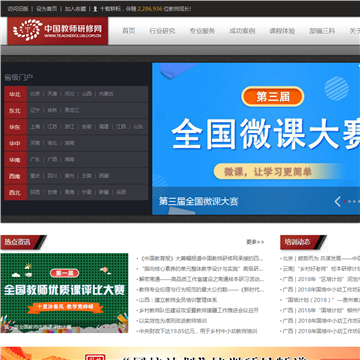The height and width of the screenshot is (360, 360).
Task: Open the 广东 province portal link
Action: coord(35,160)
